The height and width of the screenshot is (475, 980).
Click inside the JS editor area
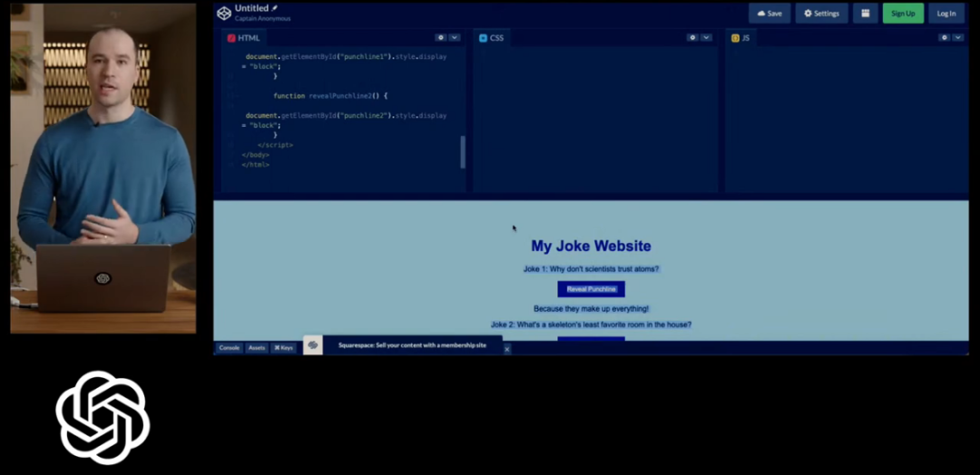847,119
